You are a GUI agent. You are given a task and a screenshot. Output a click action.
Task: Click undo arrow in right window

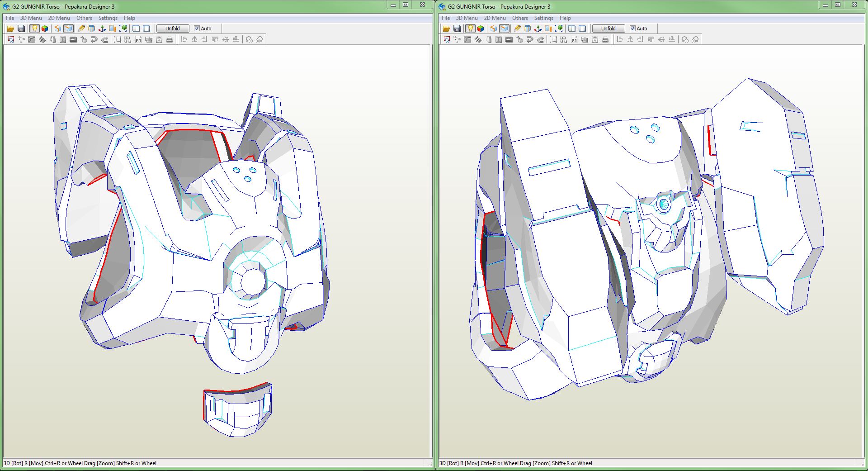point(530,40)
